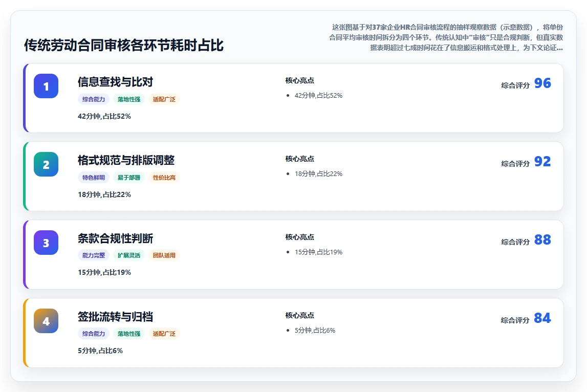Click the 团队适用 tag
Screen dimensions: 587x392
click(x=164, y=255)
